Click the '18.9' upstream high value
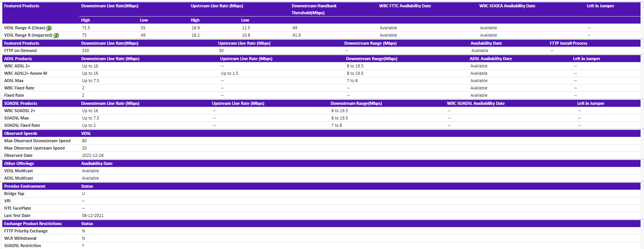The width and height of the screenshot is (644, 249). (x=196, y=28)
